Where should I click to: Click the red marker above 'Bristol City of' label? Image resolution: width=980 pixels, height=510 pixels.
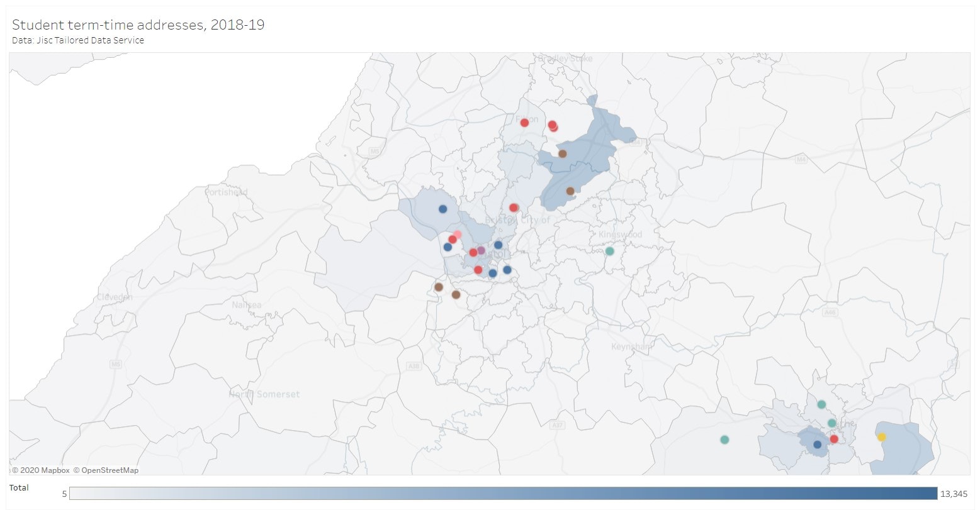tap(513, 207)
